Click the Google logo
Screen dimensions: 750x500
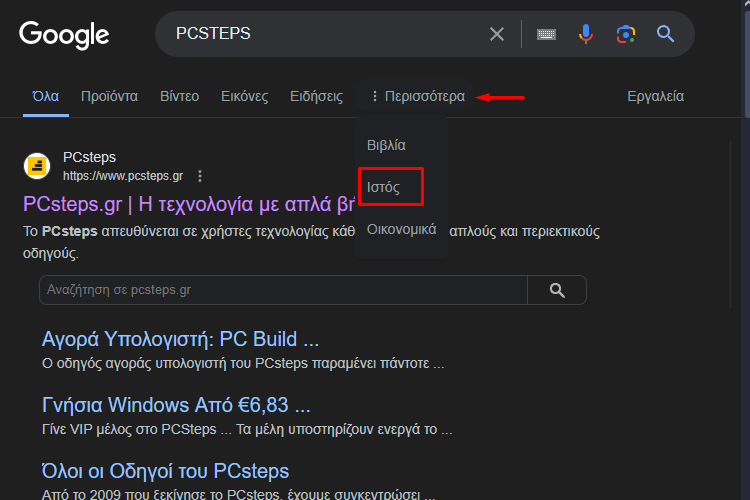coord(64,35)
